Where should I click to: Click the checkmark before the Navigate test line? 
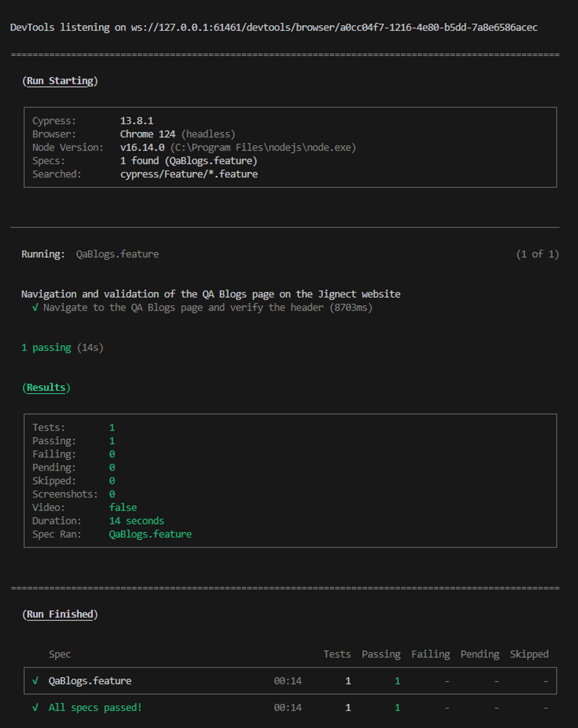(36, 308)
